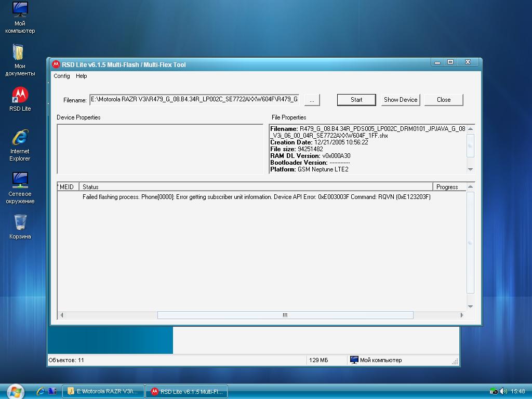Open the Корзина recycle bin icon
The image size is (532, 399).
click(x=20, y=227)
